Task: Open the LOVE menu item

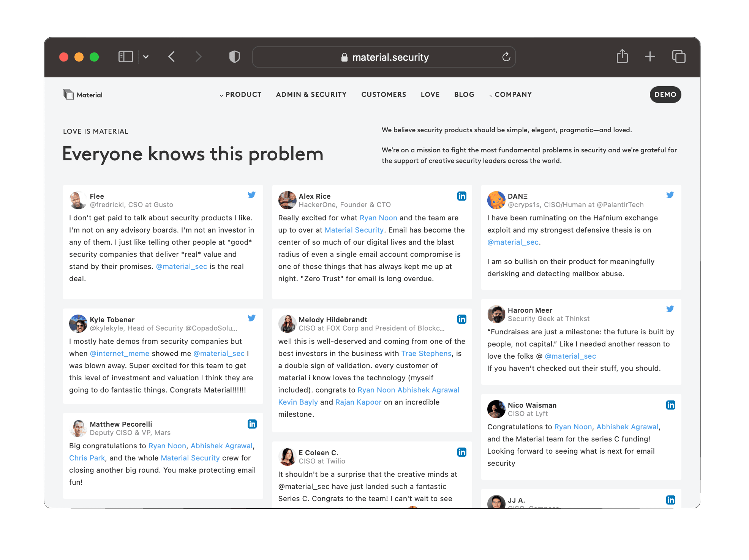Action: pos(430,95)
